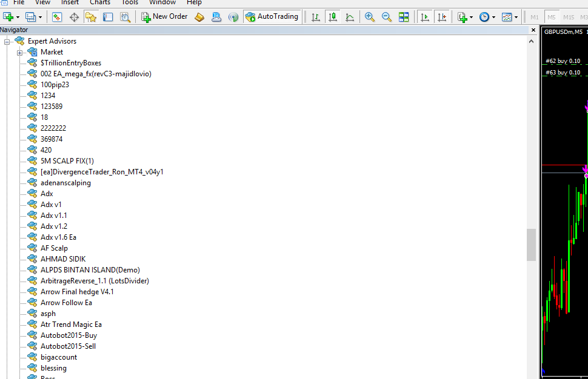Open dropdown arrow next to New Chart
Image resolution: width=588 pixels, height=379 pixels.
[x=18, y=17]
